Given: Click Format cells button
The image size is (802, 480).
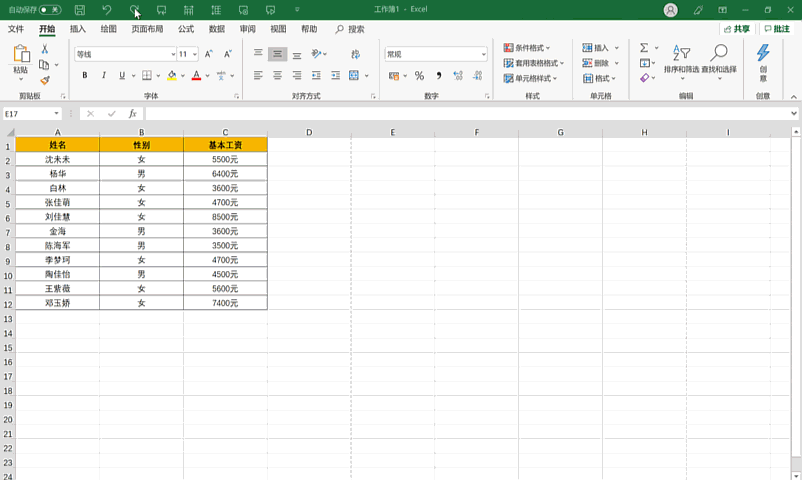Looking at the screenshot, I should click(x=599, y=78).
